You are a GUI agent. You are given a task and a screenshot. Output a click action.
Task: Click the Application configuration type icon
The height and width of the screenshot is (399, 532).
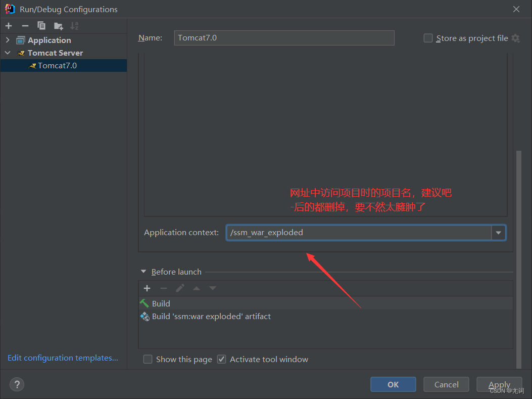pyautogui.click(x=20, y=40)
